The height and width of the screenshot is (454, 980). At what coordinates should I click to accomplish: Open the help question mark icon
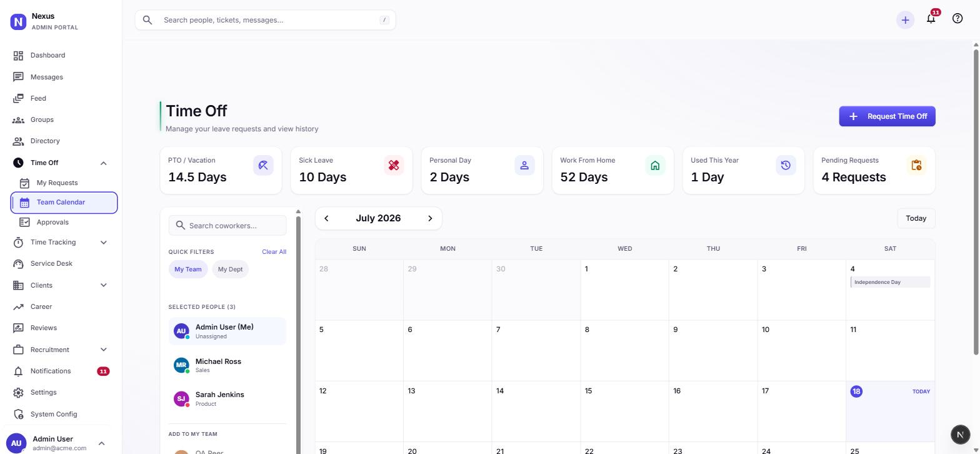957,18
